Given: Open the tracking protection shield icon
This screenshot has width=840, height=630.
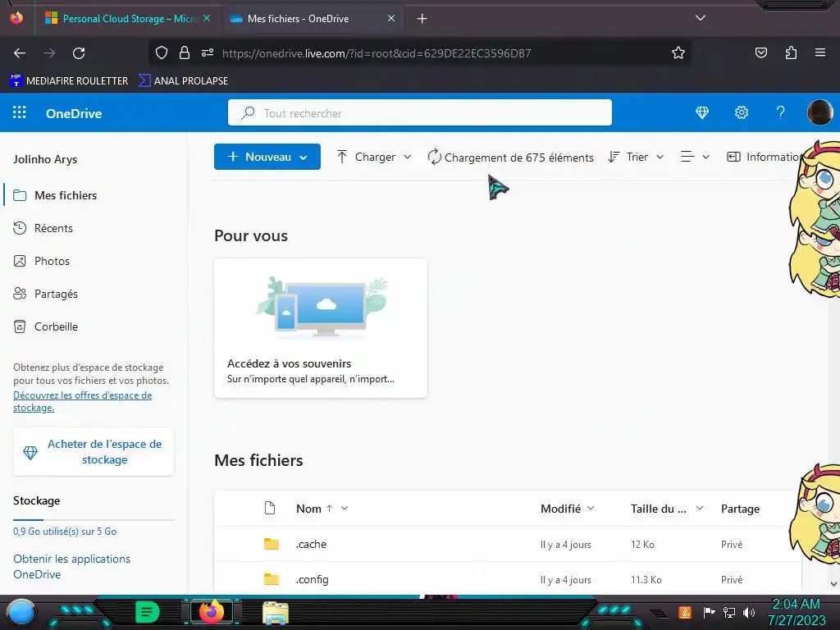Looking at the screenshot, I should 162,53.
